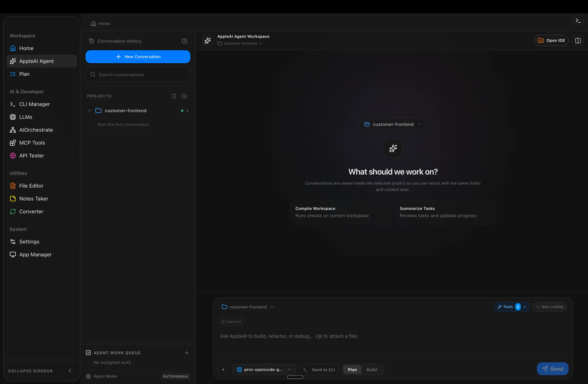Click the Open IDE button
Screen dimensions: 588x384
click(x=551, y=40)
